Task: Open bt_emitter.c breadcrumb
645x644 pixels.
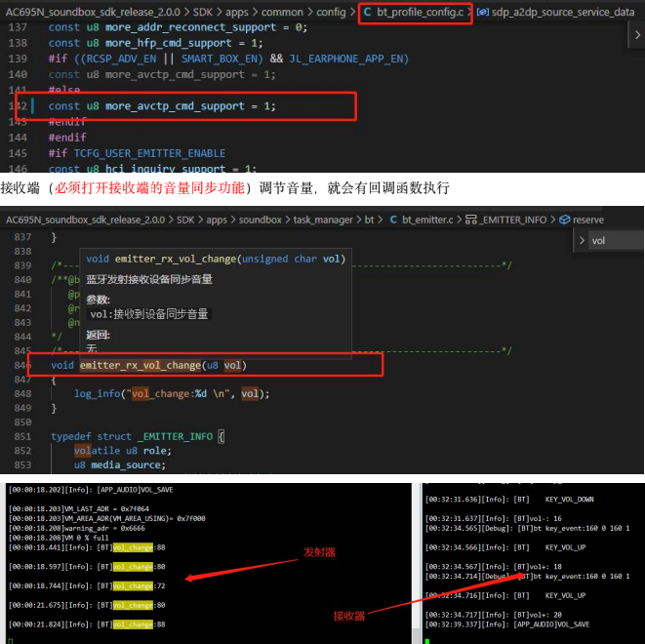Action: tap(427, 220)
